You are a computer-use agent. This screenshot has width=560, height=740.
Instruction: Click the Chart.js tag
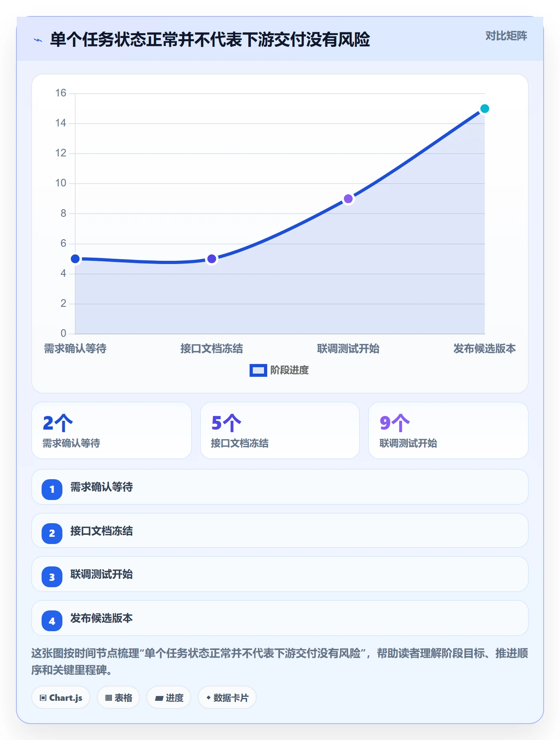point(61,698)
